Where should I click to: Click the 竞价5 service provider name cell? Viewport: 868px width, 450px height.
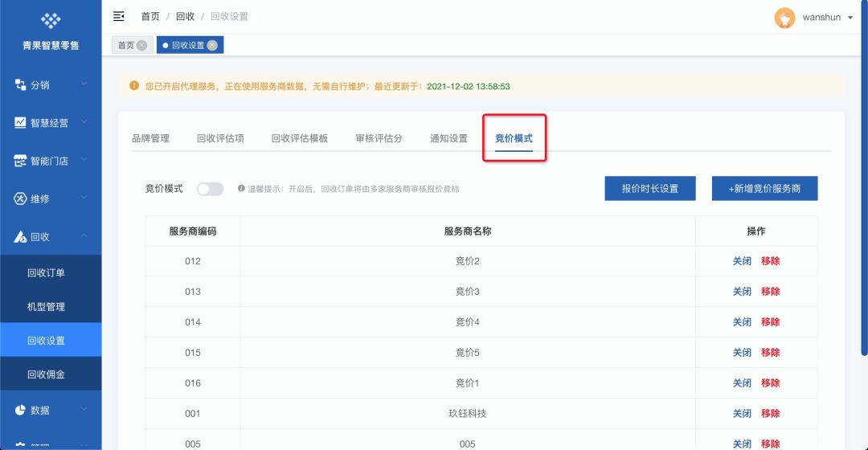468,353
